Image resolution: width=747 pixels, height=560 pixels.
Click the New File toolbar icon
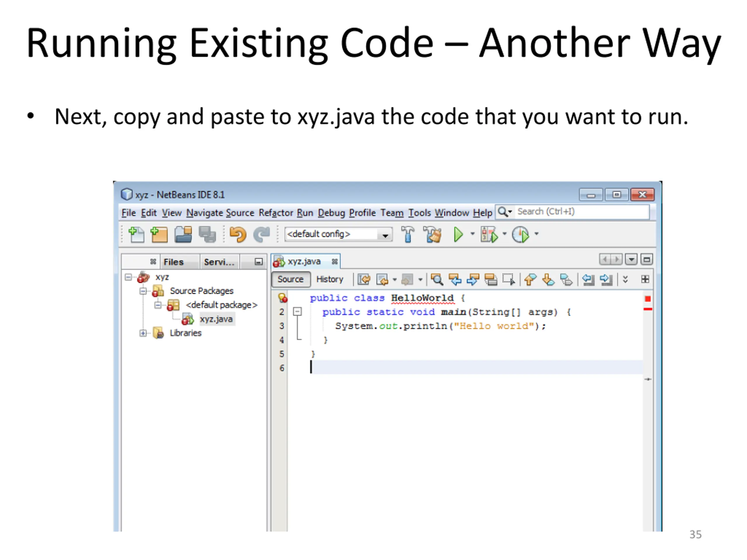[x=137, y=235]
